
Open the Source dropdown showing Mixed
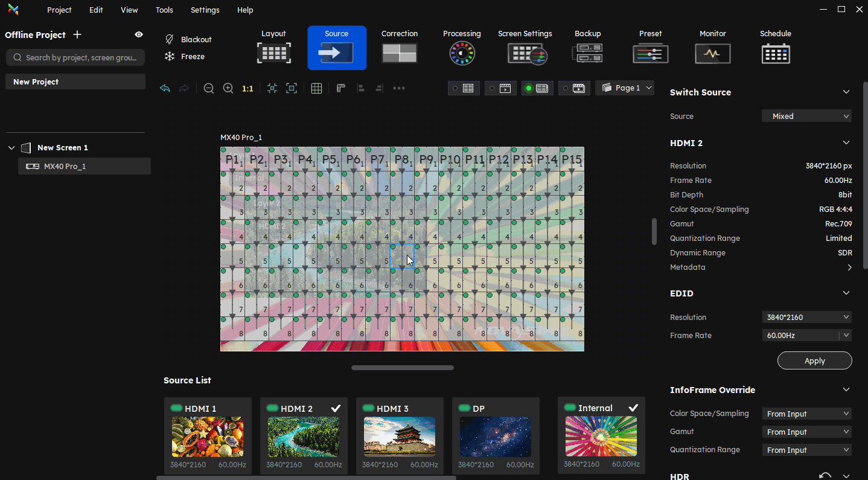[806, 116]
